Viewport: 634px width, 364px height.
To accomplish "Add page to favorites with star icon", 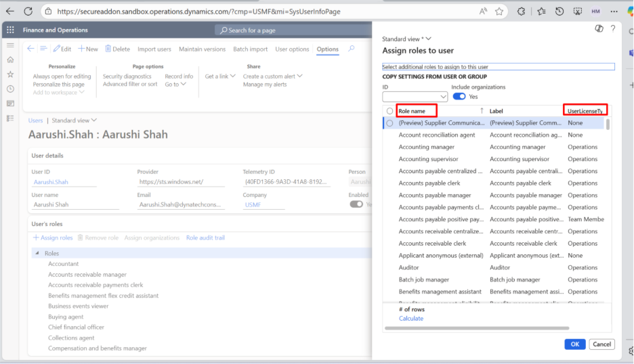I will (x=499, y=12).
